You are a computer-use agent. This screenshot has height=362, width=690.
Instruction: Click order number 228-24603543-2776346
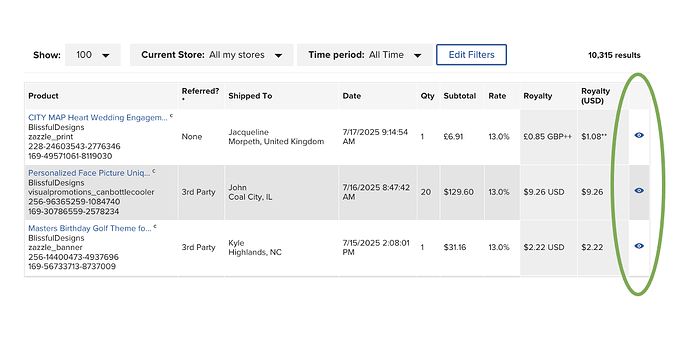[x=74, y=146]
